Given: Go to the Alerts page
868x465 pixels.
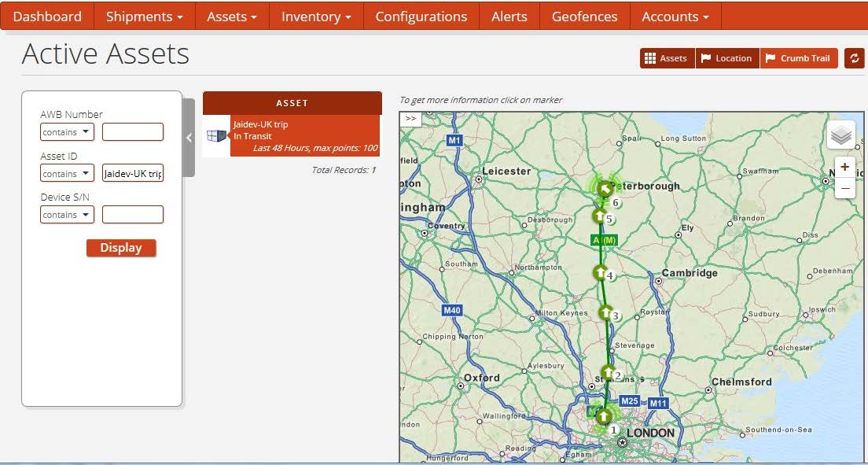Looking at the screenshot, I should (x=509, y=17).
